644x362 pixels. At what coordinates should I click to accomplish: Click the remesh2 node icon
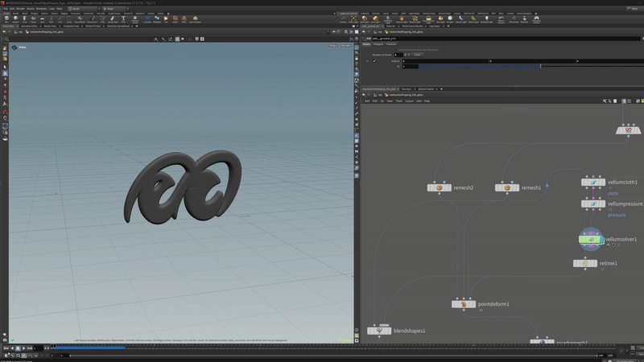[x=440, y=187]
